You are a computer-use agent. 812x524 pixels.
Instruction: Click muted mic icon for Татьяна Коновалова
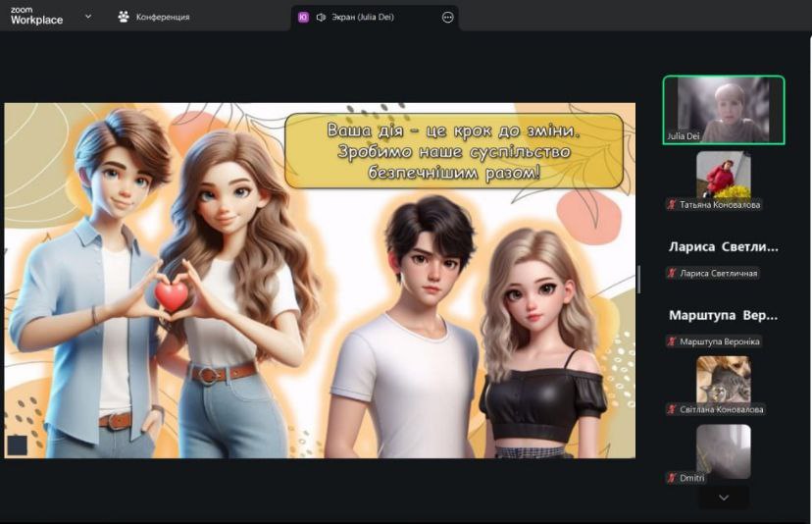point(672,205)
